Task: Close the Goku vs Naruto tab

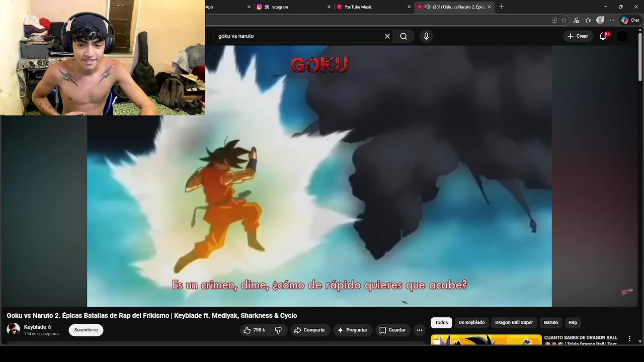Action: point(489,7)
